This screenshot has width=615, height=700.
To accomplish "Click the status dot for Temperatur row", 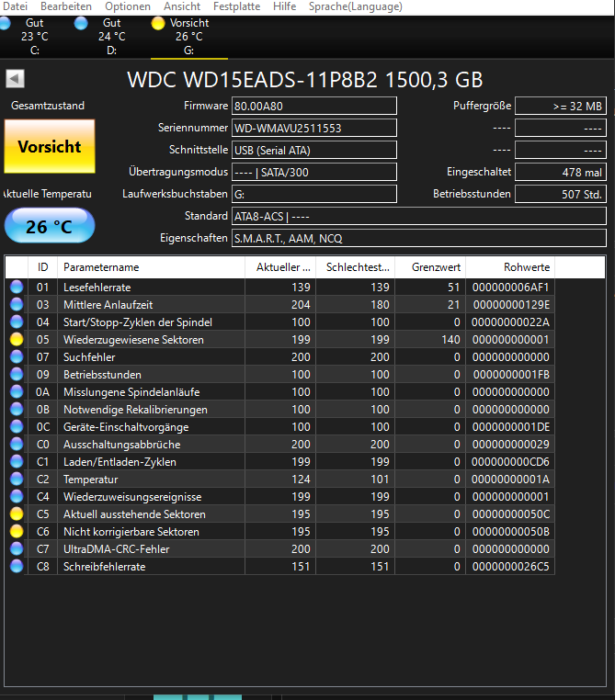I will pos(17,479).
